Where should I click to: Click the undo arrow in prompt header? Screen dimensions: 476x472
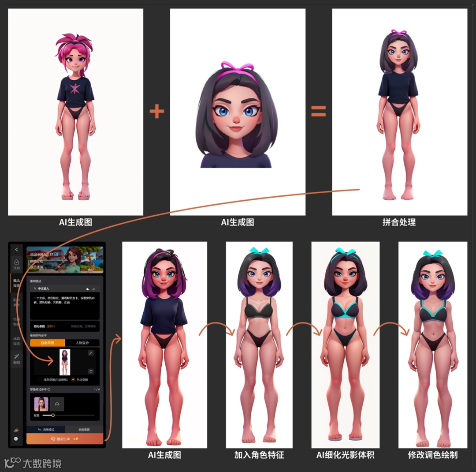pos(87,289)
